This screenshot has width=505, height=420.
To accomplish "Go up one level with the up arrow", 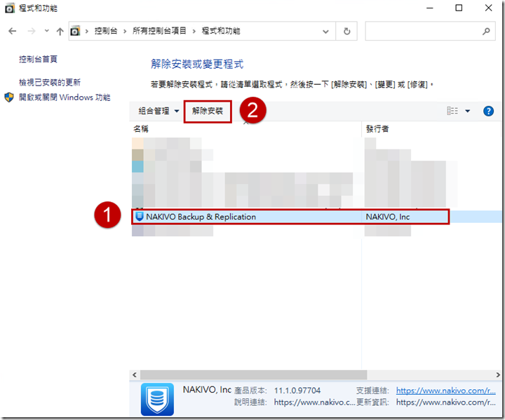I will pos(60,32).
